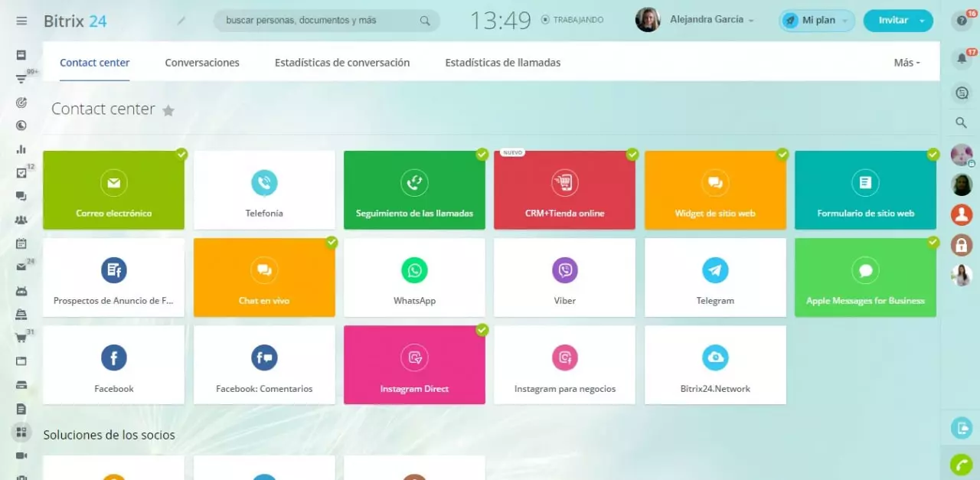Click the orange contact avatar in the right bar
Screen dimensions: 980x480
pos(962,214)
